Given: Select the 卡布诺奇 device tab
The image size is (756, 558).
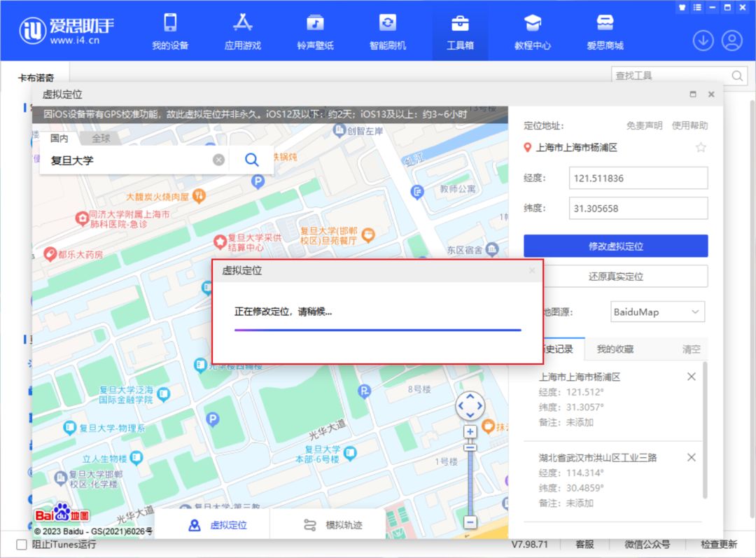Looking at the screenshot, I should point(36,78).
